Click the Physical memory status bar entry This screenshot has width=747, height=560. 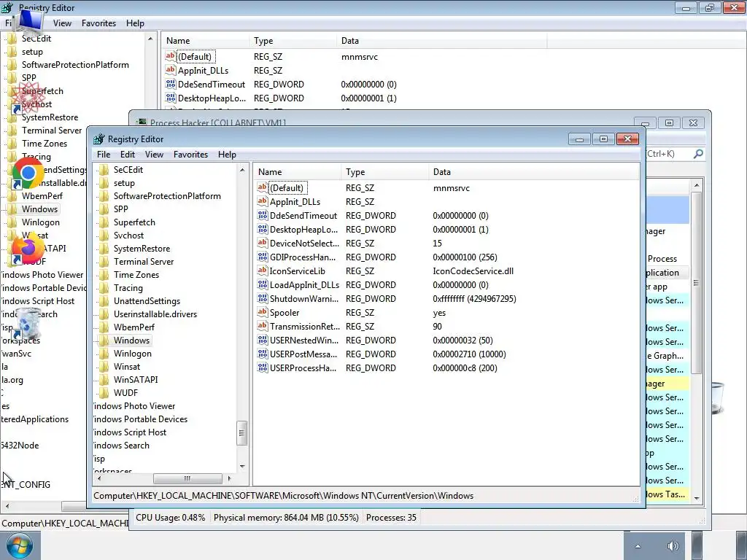coord(286,518)
